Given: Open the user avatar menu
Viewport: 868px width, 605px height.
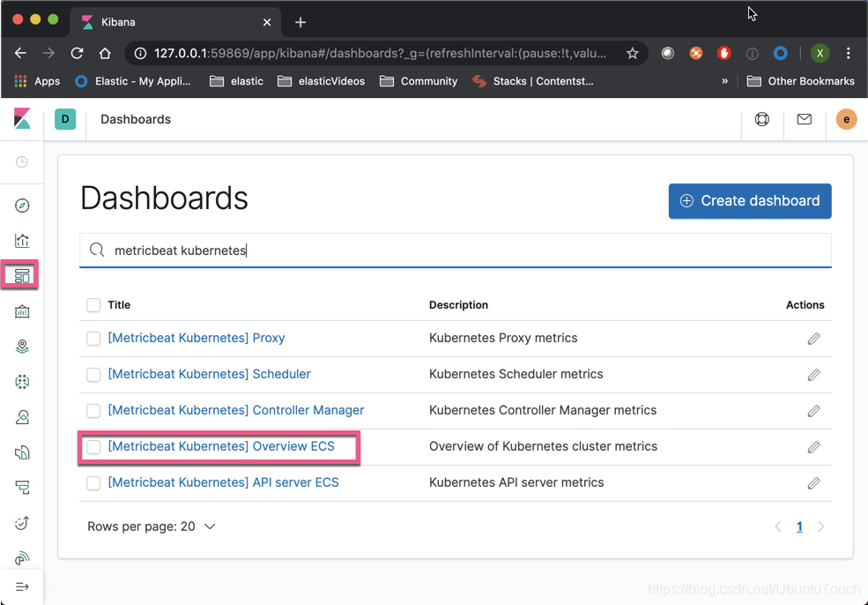Looking at the screenshot, I should point(846,119).
